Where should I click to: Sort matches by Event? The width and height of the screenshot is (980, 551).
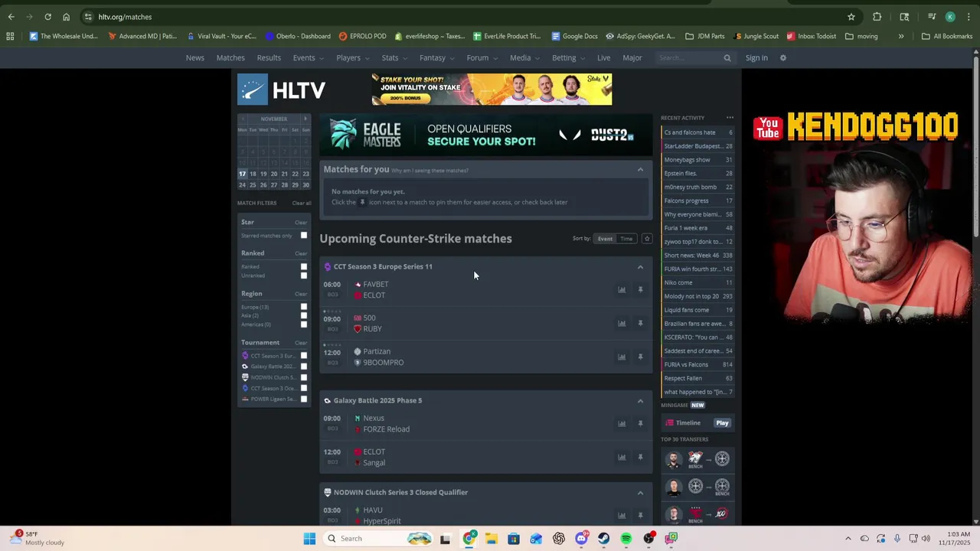pos(605,239)
